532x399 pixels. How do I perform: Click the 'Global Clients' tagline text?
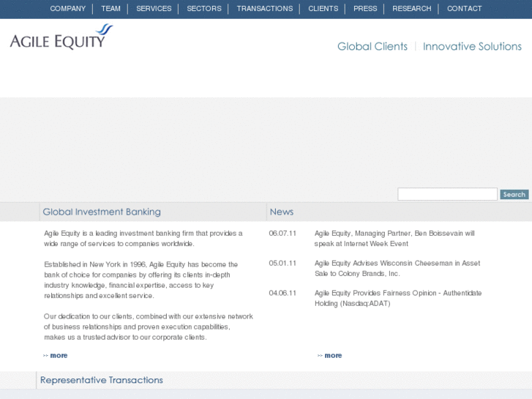point(372,46)
